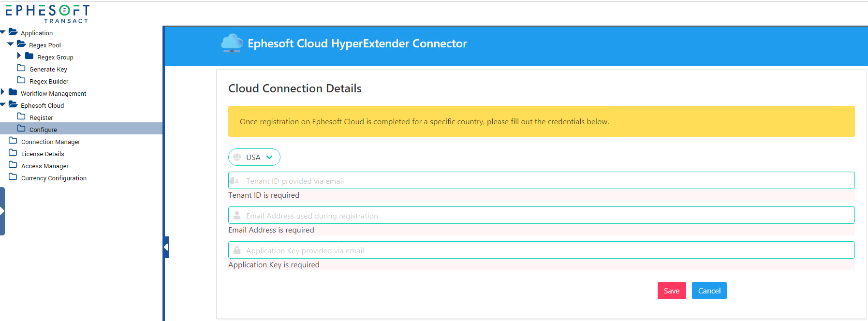This screenshot has width=868, height=321.
Task: Select Application in the tree
Action: pyautogui.click(x=37, y=33)
